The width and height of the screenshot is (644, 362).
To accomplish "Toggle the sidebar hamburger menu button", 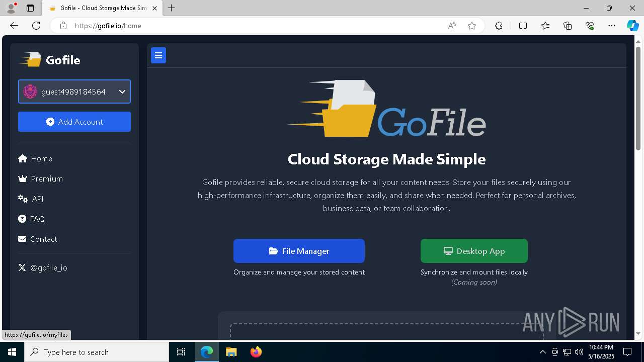I will tap(158, 55).
